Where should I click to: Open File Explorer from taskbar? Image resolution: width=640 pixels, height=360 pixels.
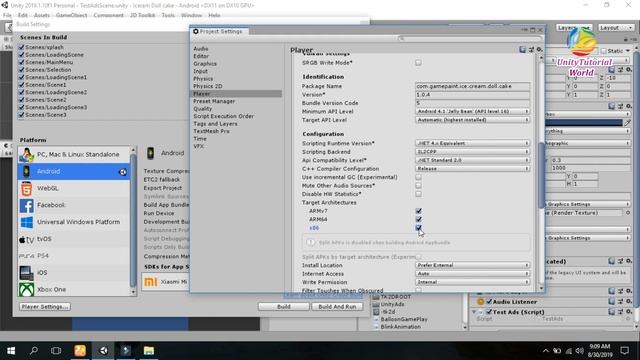pyautogui.click(x=149, y=351)
